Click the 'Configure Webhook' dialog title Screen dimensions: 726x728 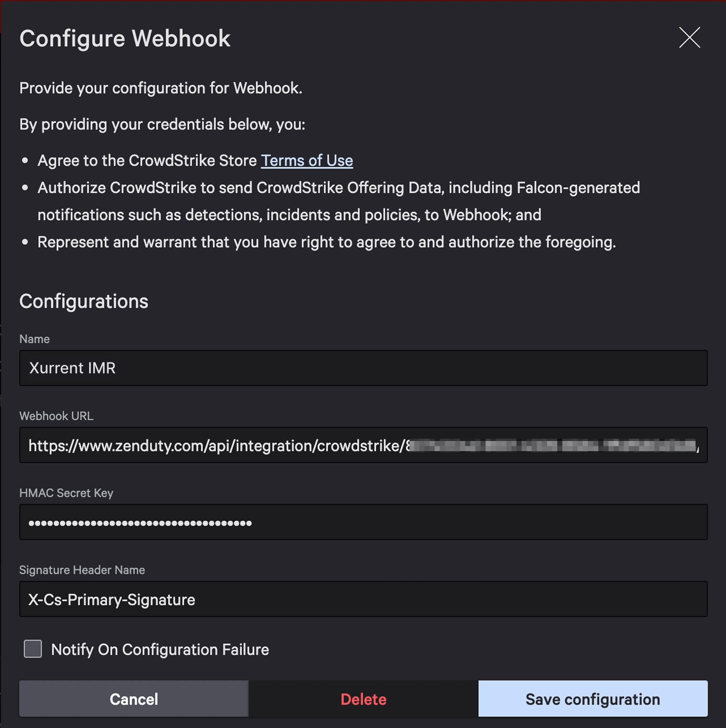click(x=125, y=38)
